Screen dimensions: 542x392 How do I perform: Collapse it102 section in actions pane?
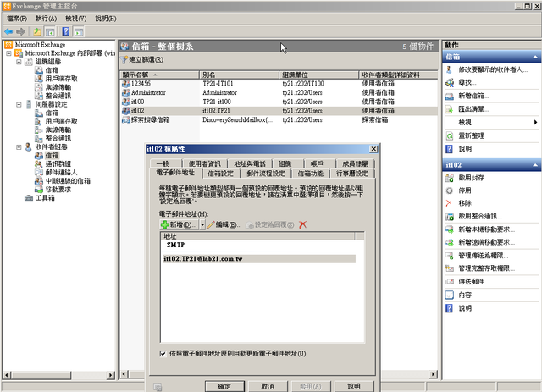[x=535, y=165]
